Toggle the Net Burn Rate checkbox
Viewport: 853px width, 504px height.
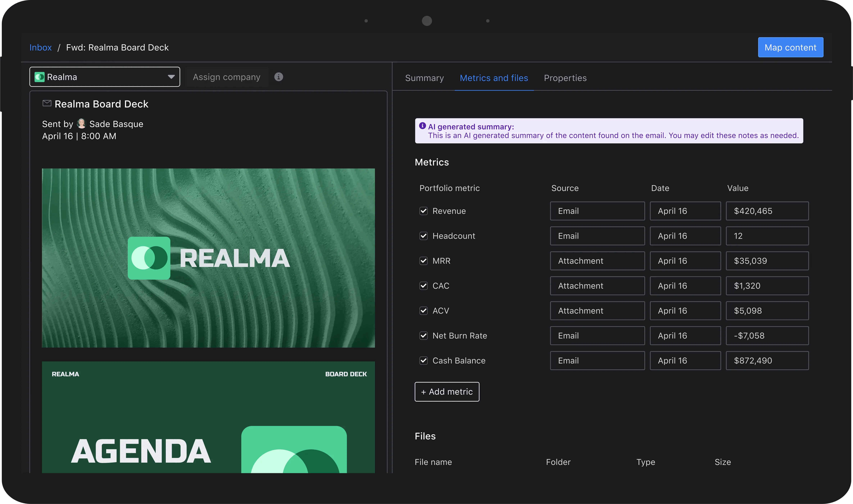point(423,335)
